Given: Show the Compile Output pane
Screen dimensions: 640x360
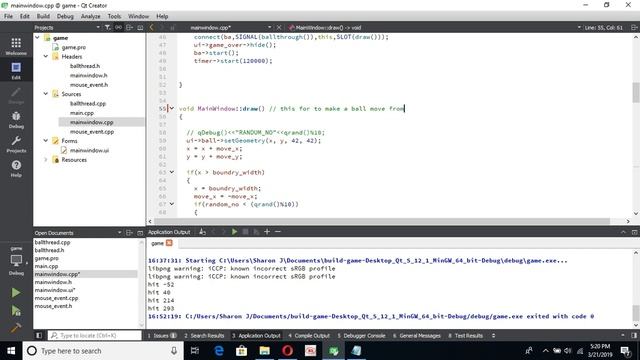Looking at the screenshot, I should click(309, 336).
